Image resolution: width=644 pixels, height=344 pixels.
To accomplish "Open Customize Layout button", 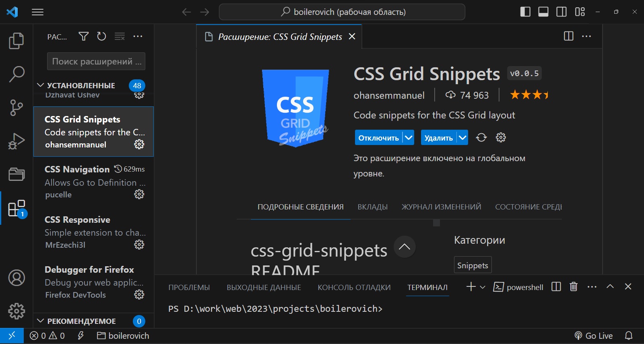I will pyautogui.click(x=580, y=12).
